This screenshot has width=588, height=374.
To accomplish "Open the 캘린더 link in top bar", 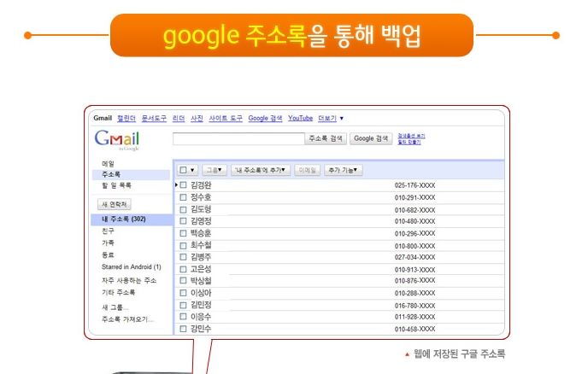I will pos(126,118).
